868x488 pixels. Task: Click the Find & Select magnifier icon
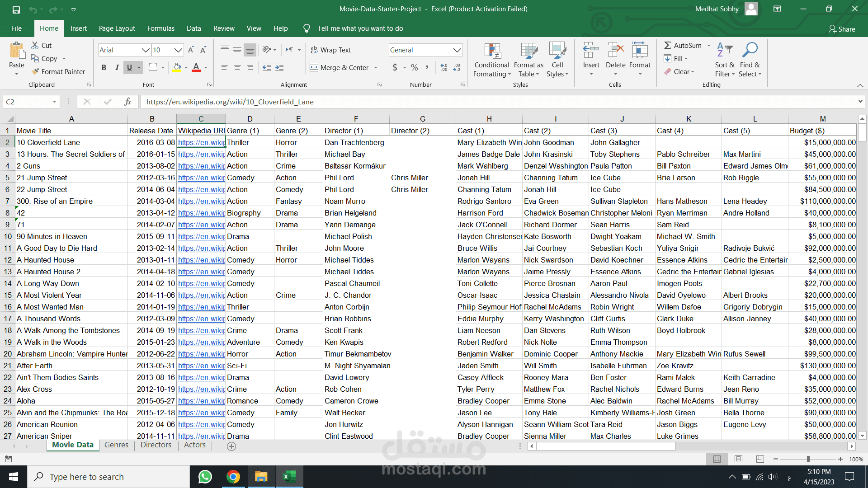click(750, 50)
